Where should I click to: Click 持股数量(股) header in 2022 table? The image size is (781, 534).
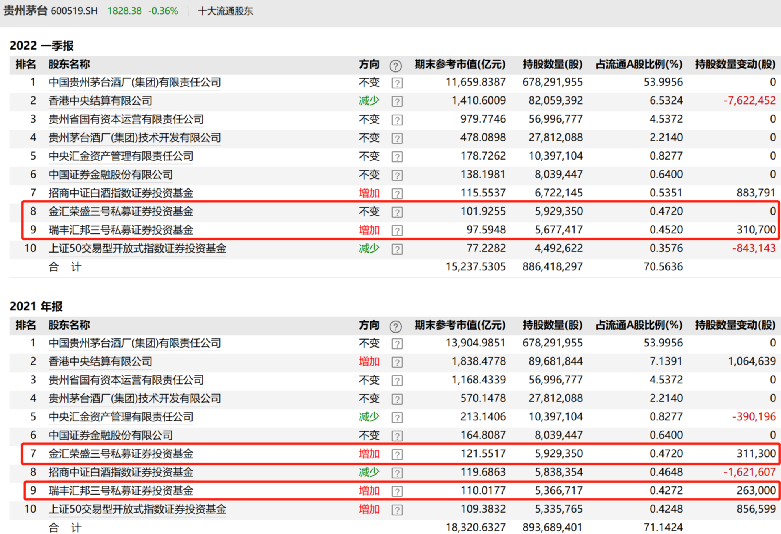(x=552, y=64)
